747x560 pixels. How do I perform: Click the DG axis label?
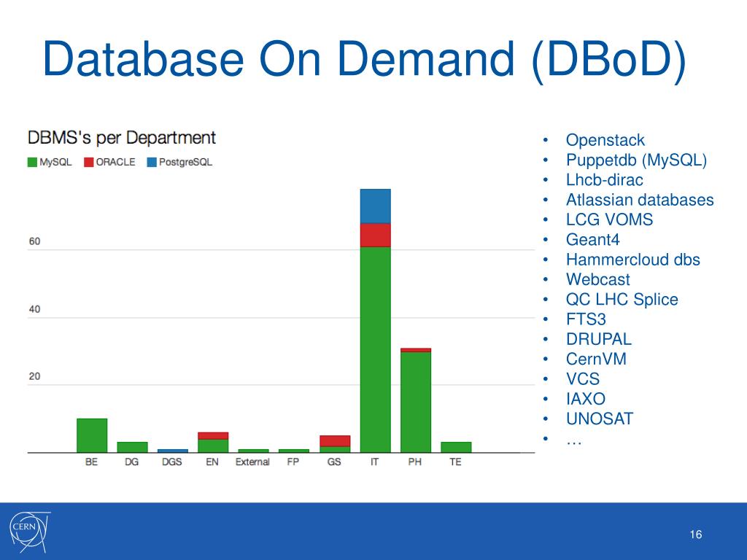pyautogui.click(x=132, y=462)
